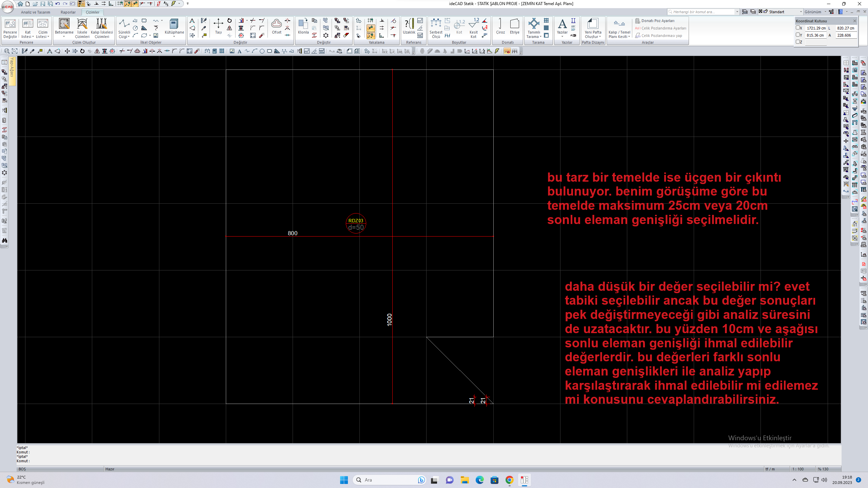Click Kalıp / Temel Planı Kesiti icon
Viewport: 868px width, 488px height.
(x=619, y=28)
